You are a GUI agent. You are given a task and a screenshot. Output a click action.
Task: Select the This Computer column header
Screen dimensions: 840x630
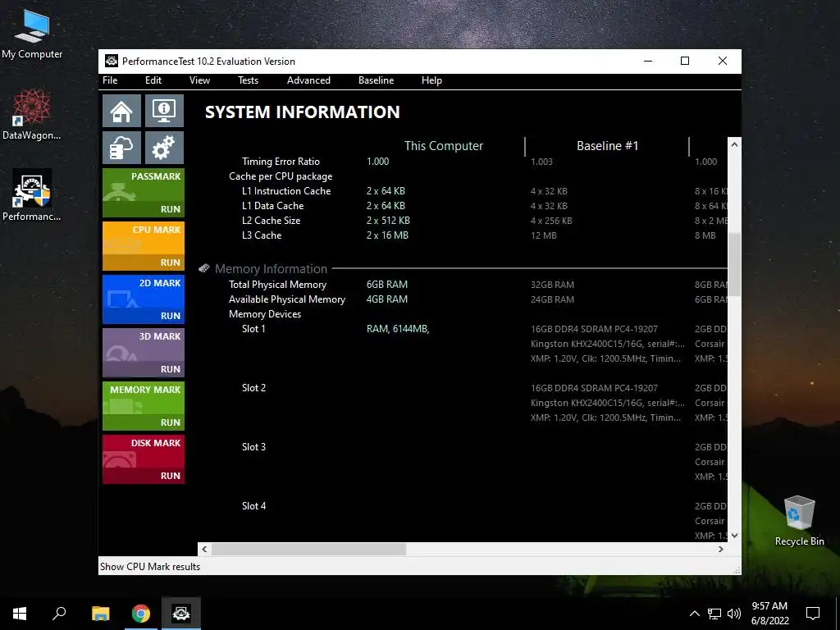point(444,146)
